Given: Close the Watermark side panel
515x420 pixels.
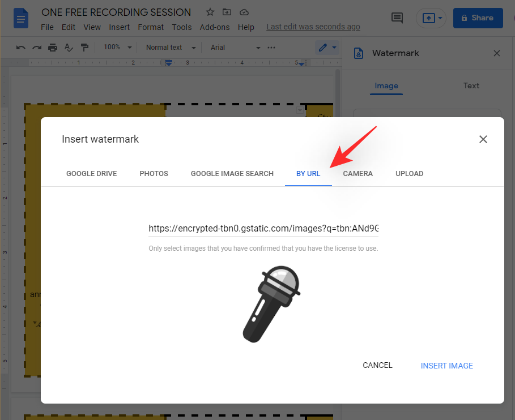Looking at the screenshot, I should point(497,53).
